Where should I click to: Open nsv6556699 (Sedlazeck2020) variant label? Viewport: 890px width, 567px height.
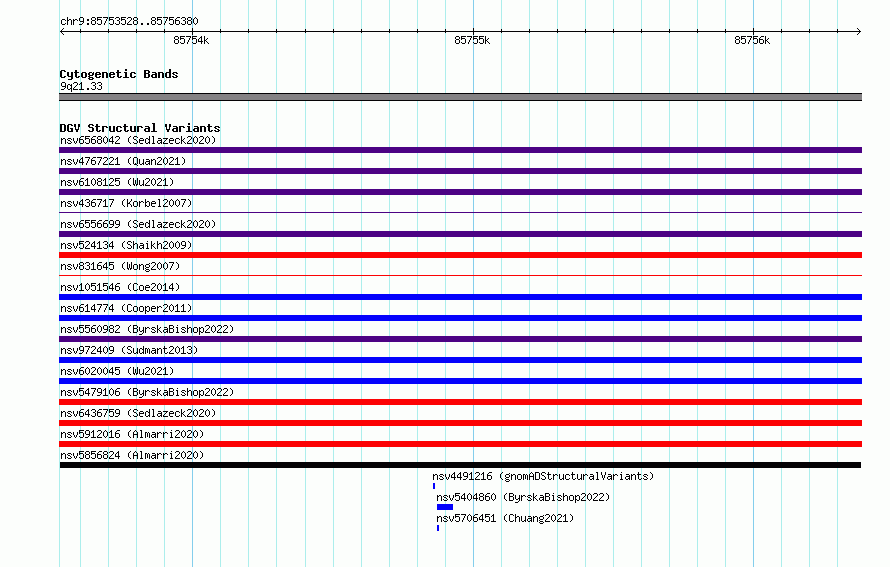tap(138, 224)
